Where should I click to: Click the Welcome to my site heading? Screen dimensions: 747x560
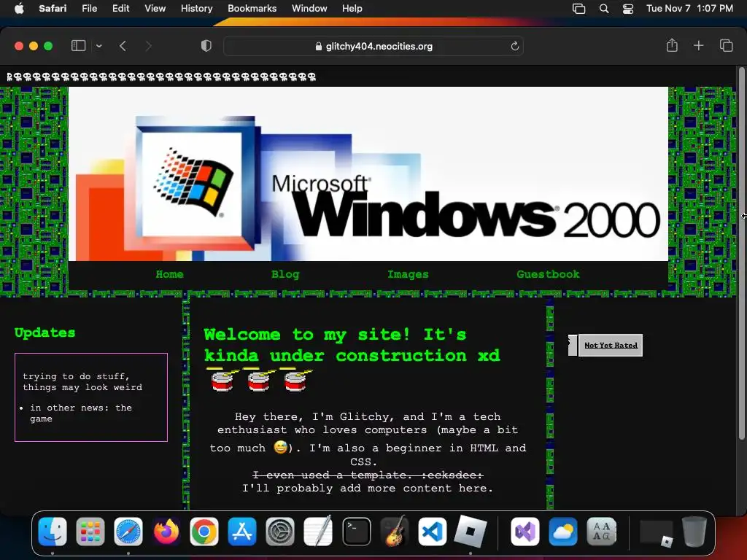352,345
